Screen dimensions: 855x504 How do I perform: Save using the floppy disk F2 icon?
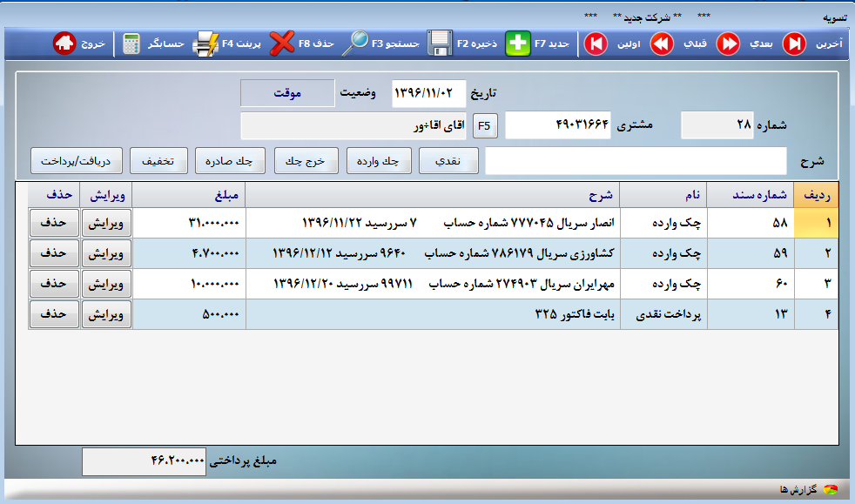[440, 44]
